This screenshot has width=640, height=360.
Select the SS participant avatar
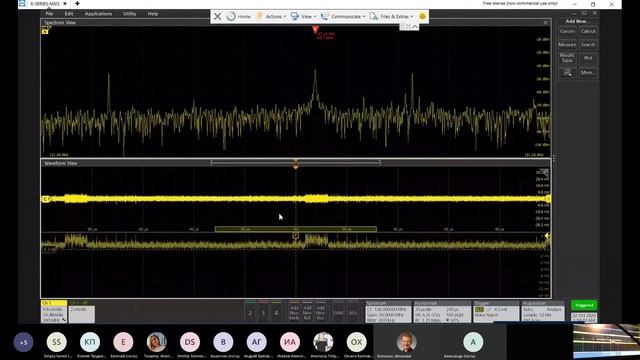57,342
